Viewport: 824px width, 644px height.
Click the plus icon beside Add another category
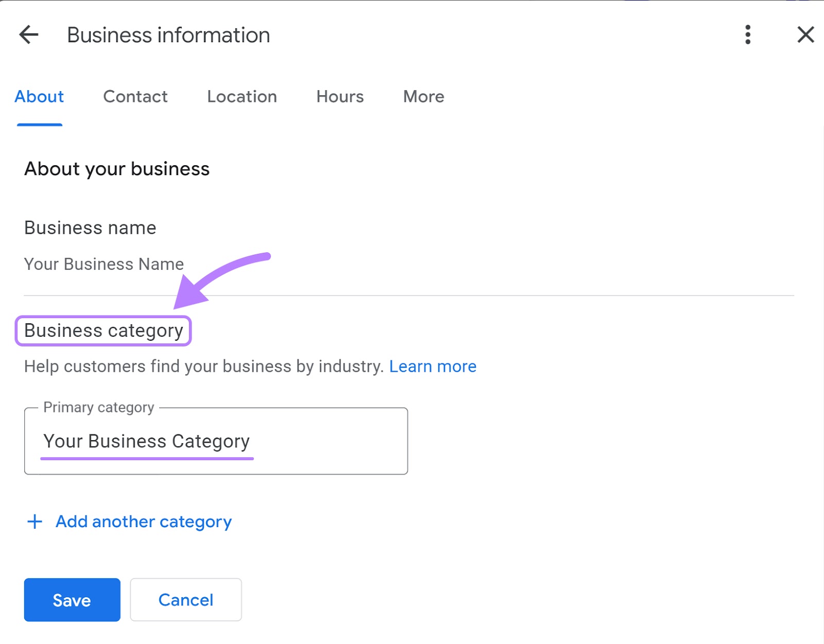(34, 521)
